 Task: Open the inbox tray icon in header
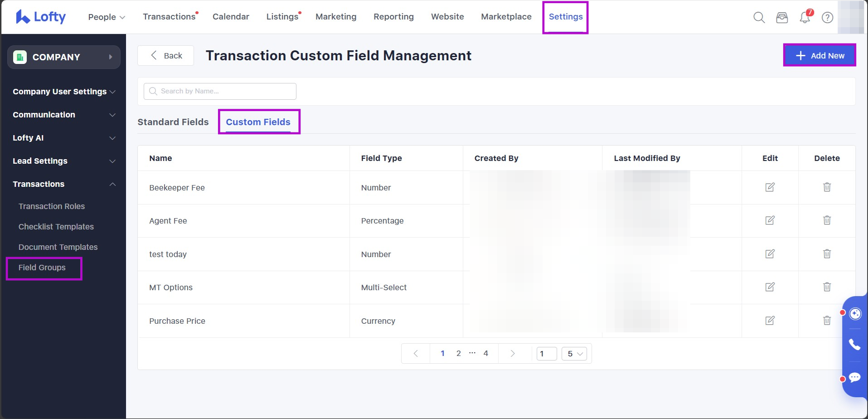(782, 18)
